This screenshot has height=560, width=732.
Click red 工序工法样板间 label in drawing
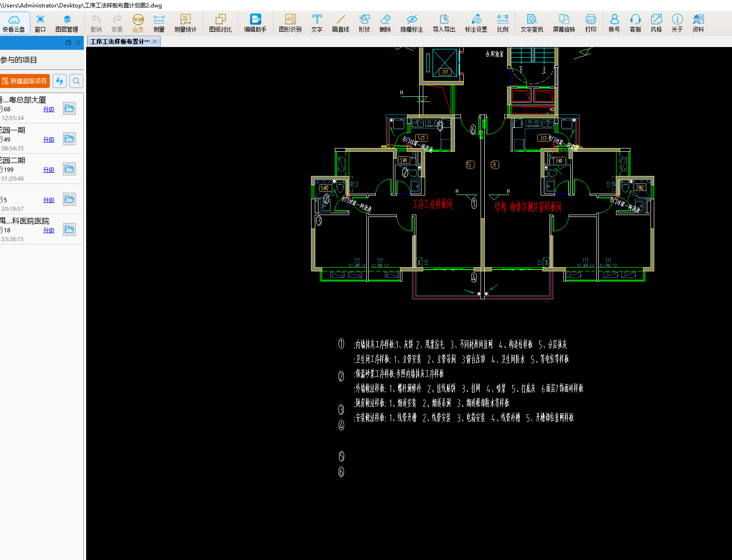click(x=433, y=204)
